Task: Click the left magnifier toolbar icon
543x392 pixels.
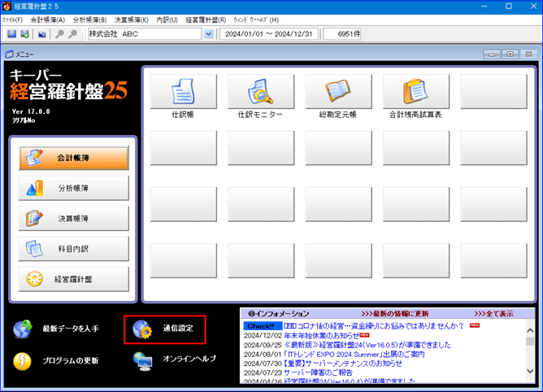Action: coord(59,34)
